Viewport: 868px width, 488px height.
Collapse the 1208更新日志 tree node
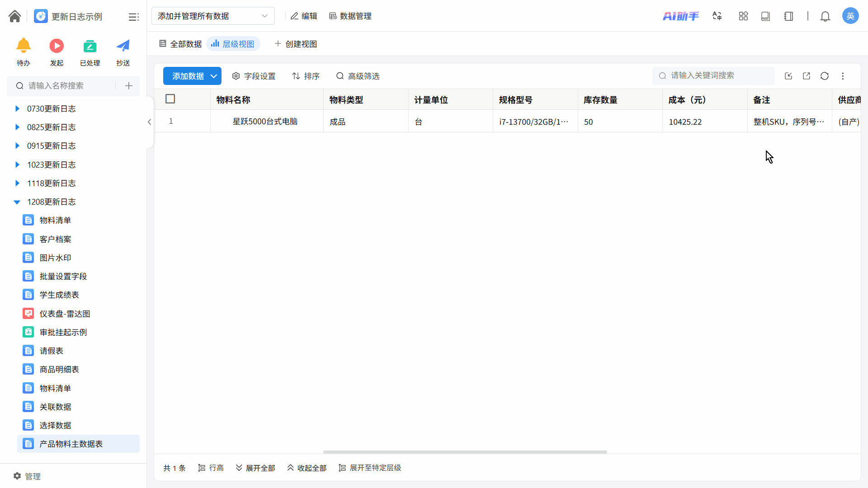click(x=17, y=202)
